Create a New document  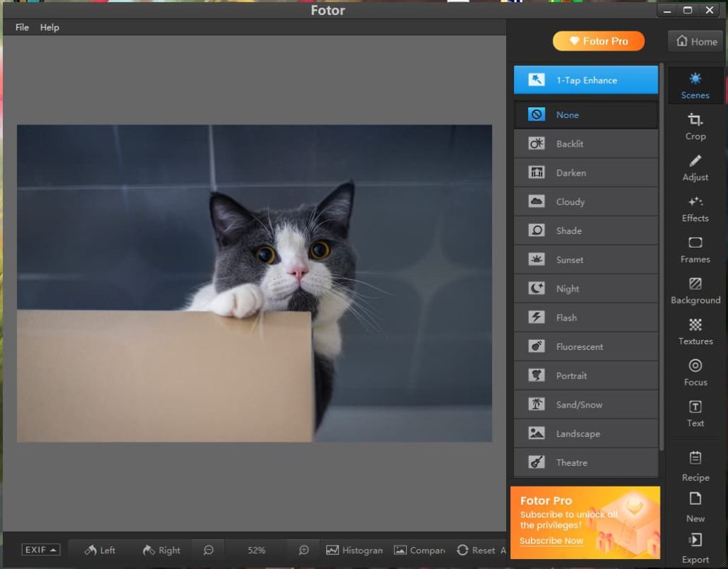click(695, 507)
